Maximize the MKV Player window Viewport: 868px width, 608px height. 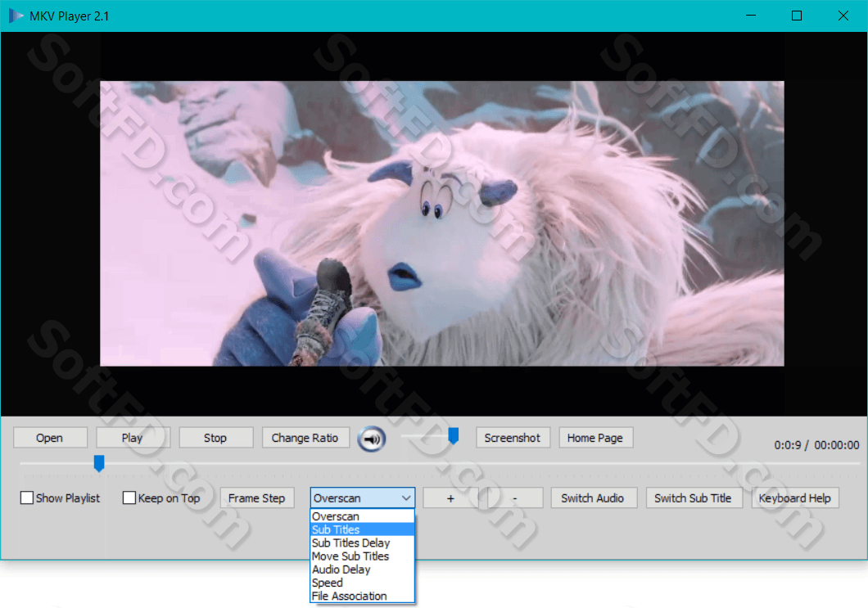point(797,16)
